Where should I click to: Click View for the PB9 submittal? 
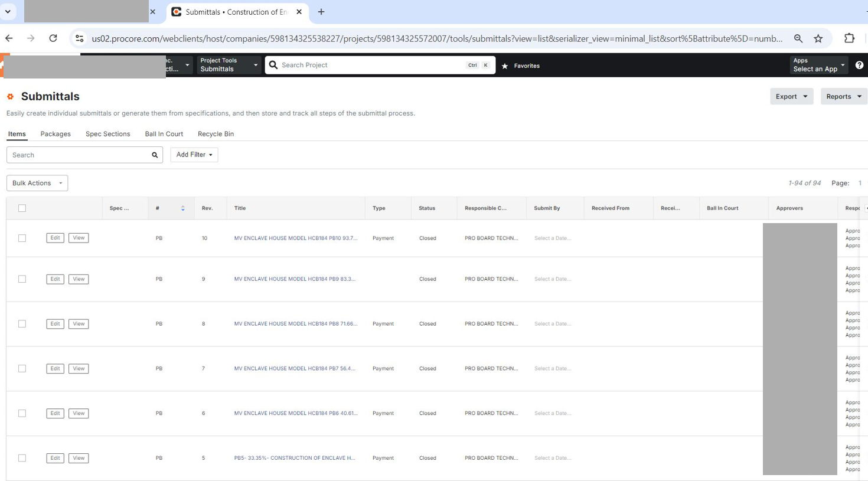point(79,279)
